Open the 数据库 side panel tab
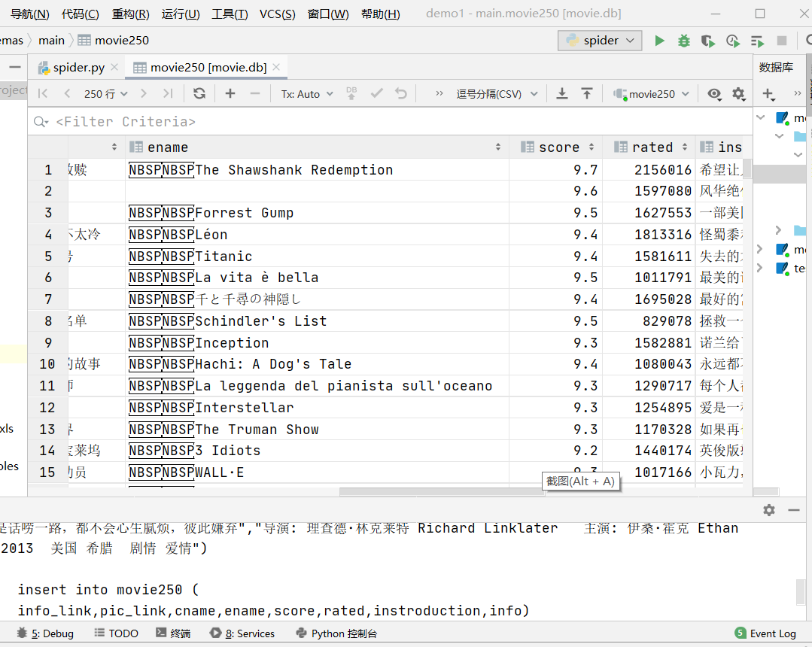Image resolution: width=812 pixels, height=647 pixels. click(x=776, y=67)
